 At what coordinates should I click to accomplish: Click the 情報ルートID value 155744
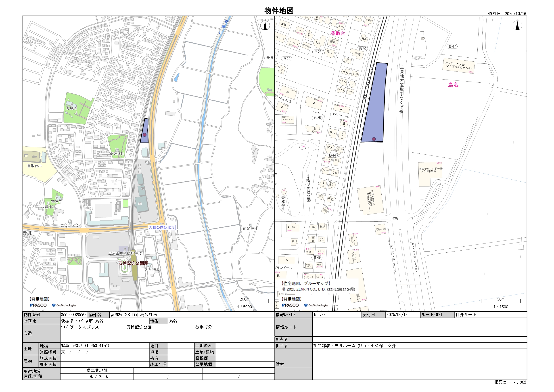tap(320, 314)
